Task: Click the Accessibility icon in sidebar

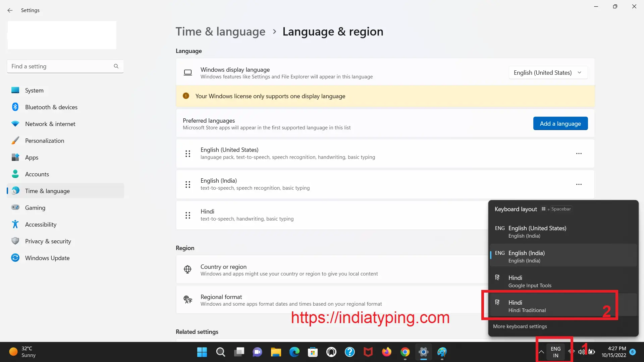Action: [x=15, y=224]
